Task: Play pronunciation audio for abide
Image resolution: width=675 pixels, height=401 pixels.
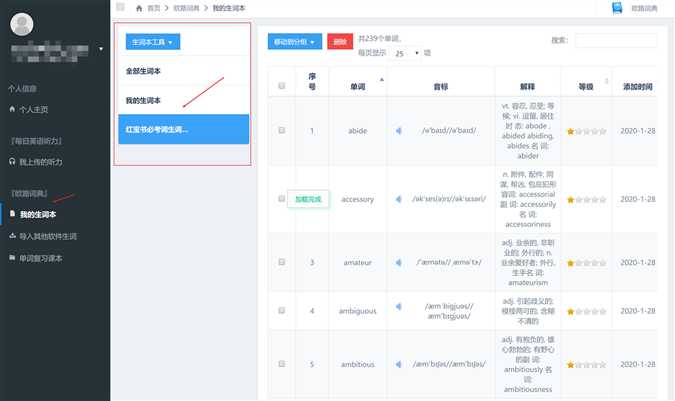Action: pyautogui.click(x=399, y=131)
